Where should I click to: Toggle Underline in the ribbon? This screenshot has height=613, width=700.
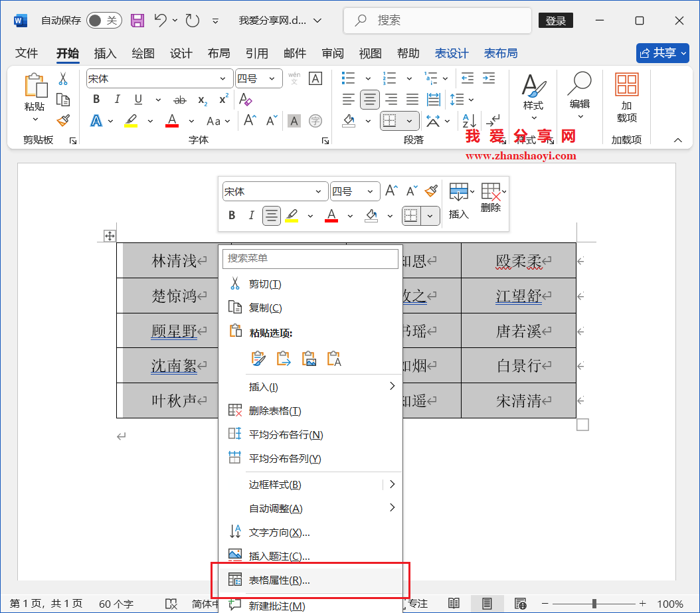138,100
